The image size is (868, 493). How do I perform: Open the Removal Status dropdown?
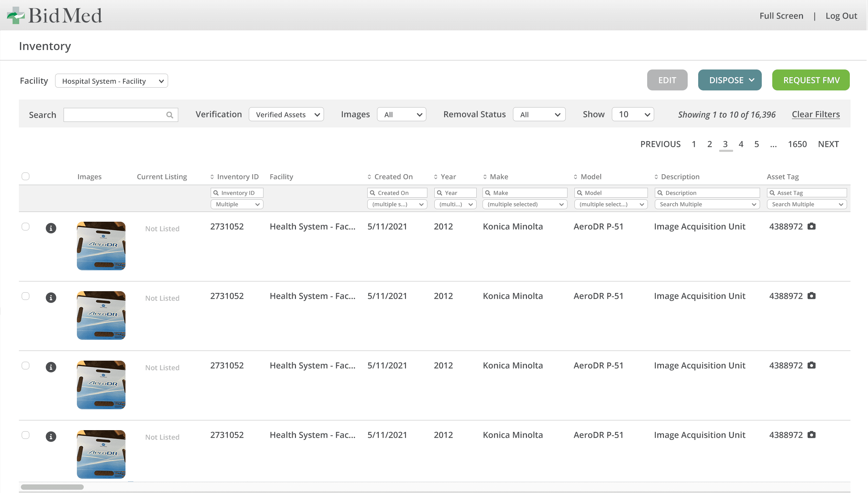click(539, 115)
